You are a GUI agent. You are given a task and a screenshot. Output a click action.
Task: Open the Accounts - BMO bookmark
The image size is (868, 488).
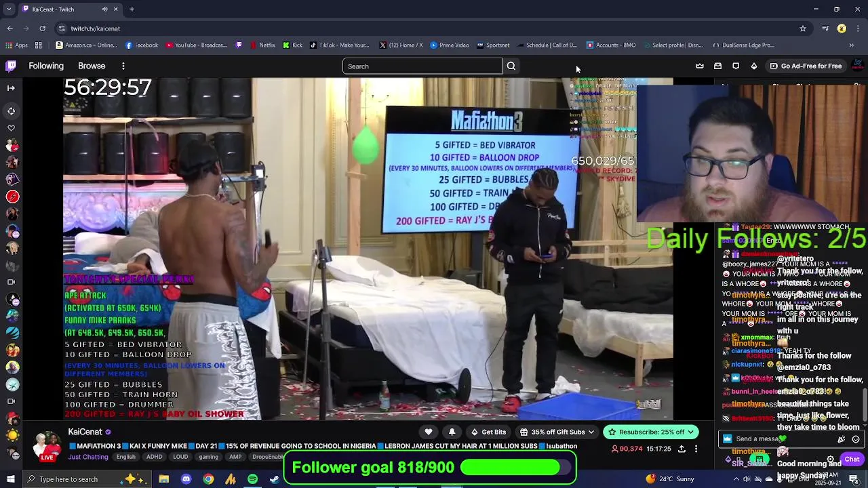[x=611, y=45]
